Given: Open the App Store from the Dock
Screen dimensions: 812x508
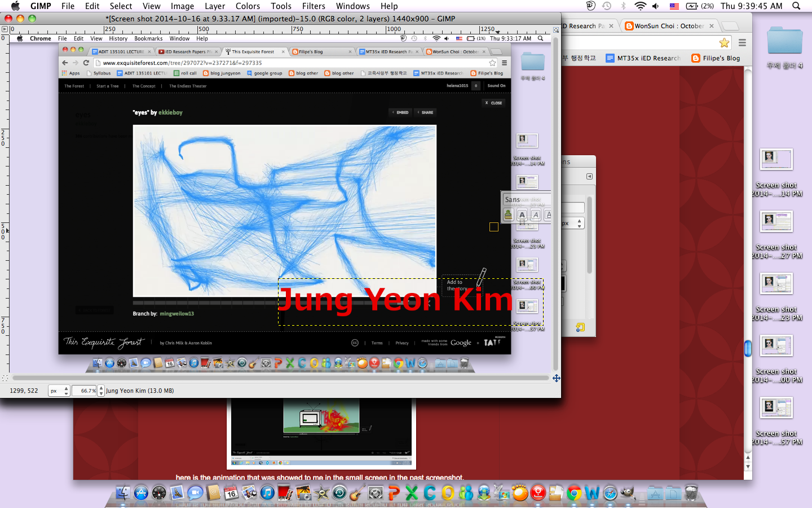Looking at the screenshot, I should coord(141,493).
